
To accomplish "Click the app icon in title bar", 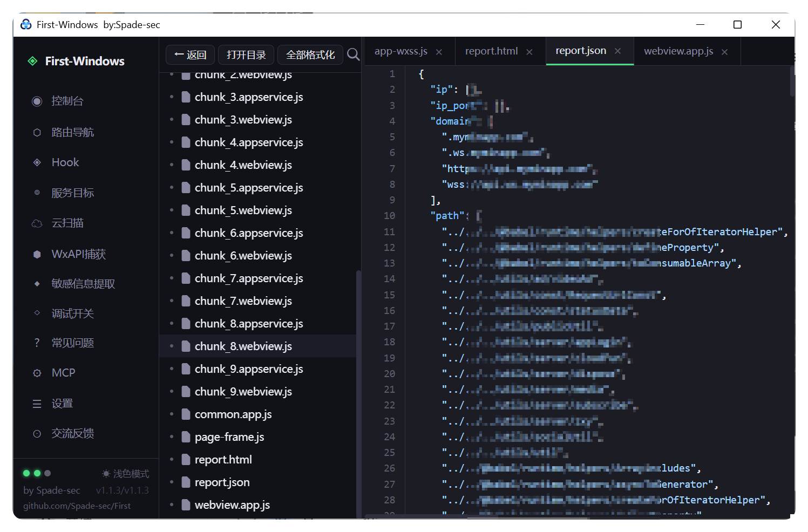I will tap(26, 24).
